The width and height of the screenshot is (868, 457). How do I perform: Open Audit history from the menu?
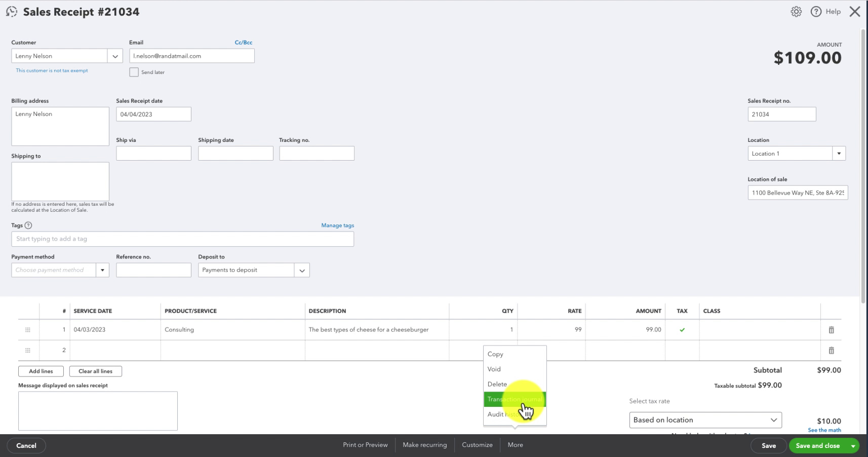(x=515, y=414)
